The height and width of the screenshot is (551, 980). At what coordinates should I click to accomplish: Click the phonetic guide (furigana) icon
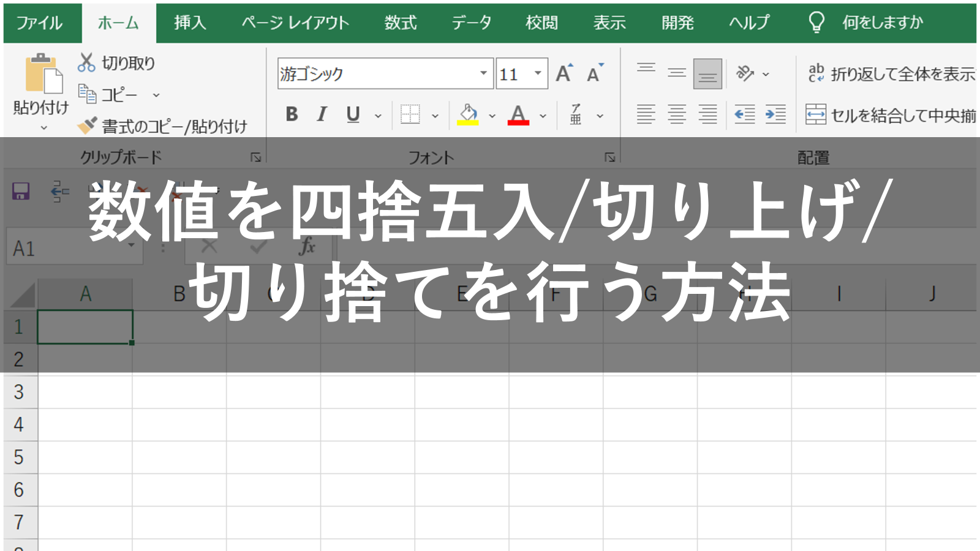pos(576,114)
